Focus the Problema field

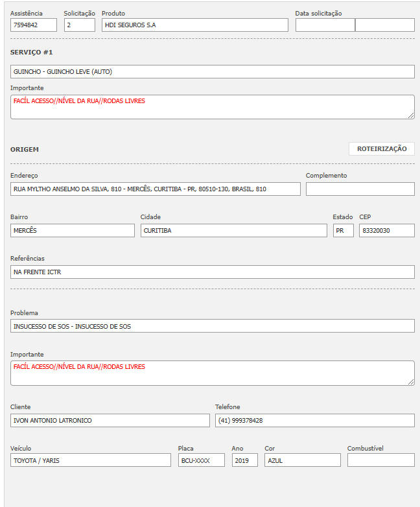coord(213,326)
